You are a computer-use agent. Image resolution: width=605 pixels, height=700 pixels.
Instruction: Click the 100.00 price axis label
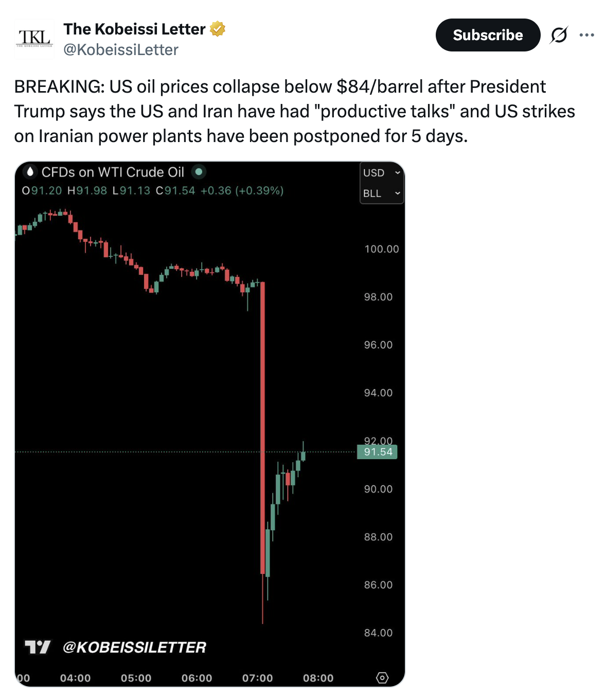click(x=381, y=249)
